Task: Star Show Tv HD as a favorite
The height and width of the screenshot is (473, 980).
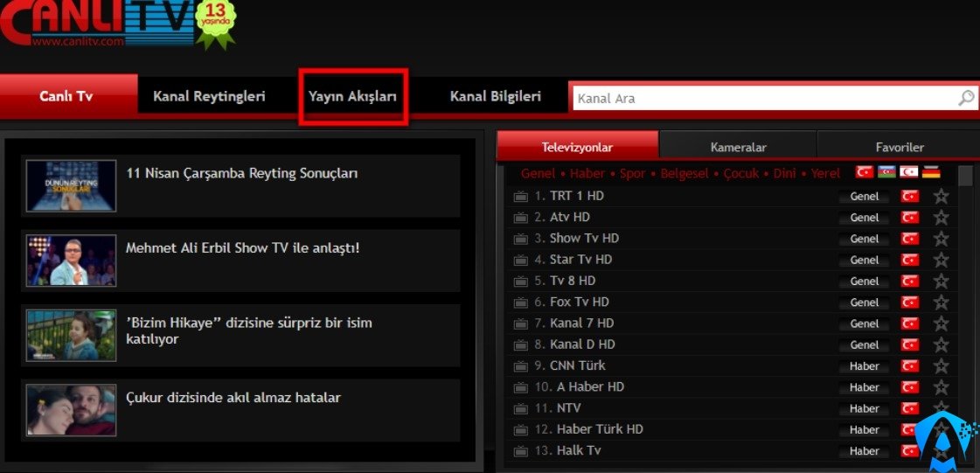Action: pos(941,239)
